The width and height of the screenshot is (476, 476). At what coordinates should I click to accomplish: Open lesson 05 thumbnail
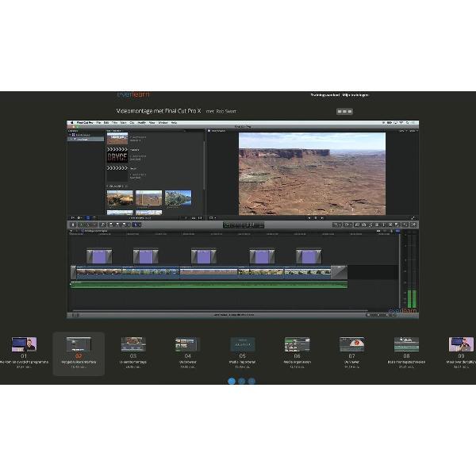(x=243, y=344)
